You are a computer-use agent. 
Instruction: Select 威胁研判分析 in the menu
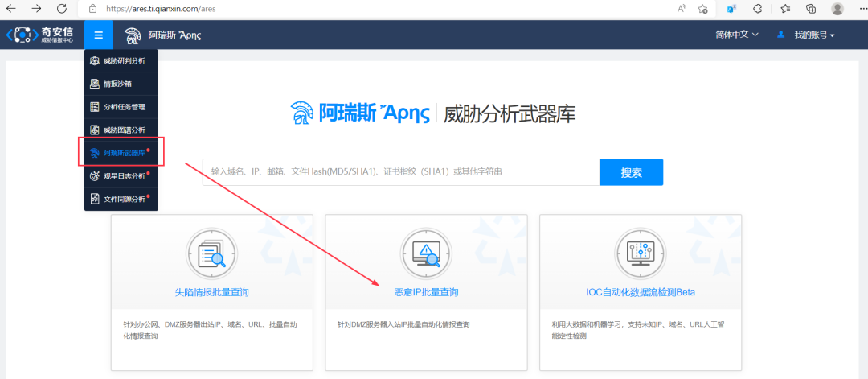coord(121,61)
